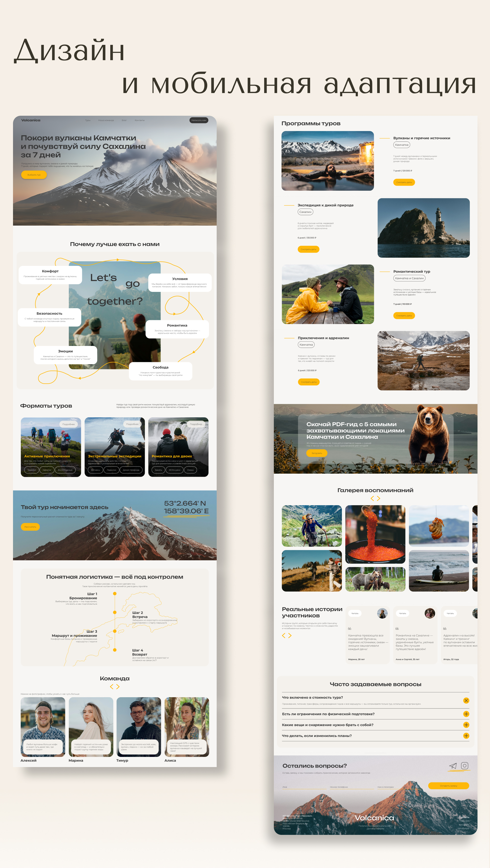Image resolution: width=490 pixels, height=868 pixels.
Task: Click the left arrow under Команда heading
Action: pyautogui.click(x=112, y=687)
